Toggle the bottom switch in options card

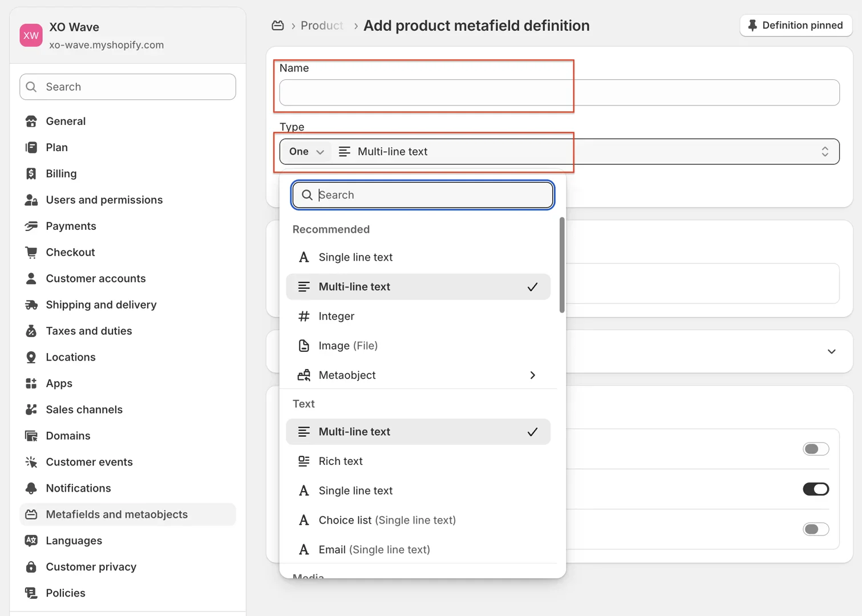[815, 529]
